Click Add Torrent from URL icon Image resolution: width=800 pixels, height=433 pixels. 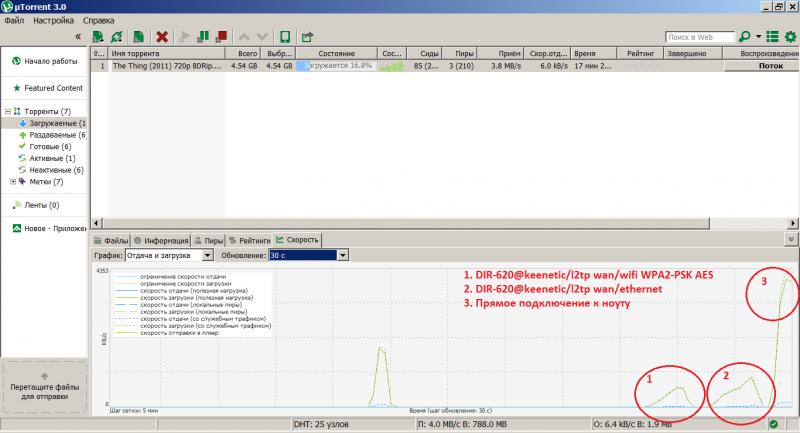(117, 37)
